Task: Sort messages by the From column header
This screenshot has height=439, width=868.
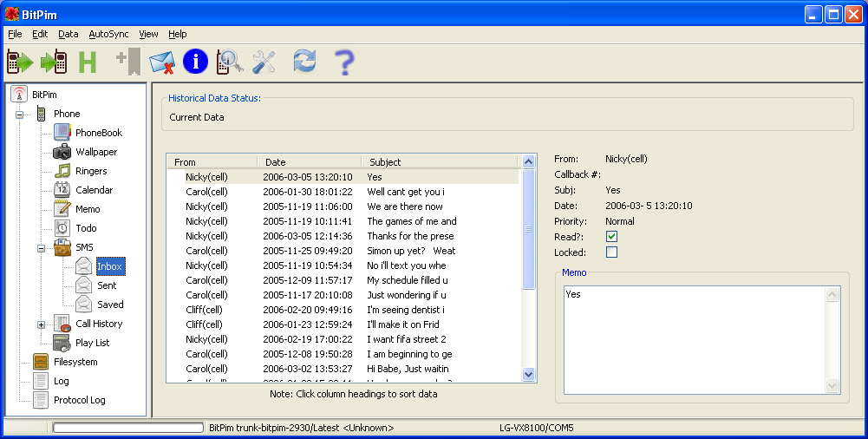Action: [211, 162]
